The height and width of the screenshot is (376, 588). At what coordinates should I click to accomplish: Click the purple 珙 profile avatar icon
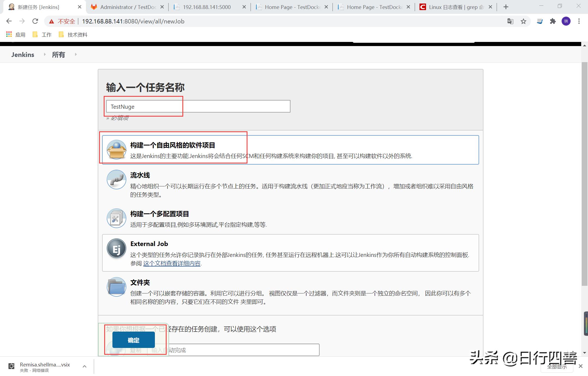click(566, 21)
